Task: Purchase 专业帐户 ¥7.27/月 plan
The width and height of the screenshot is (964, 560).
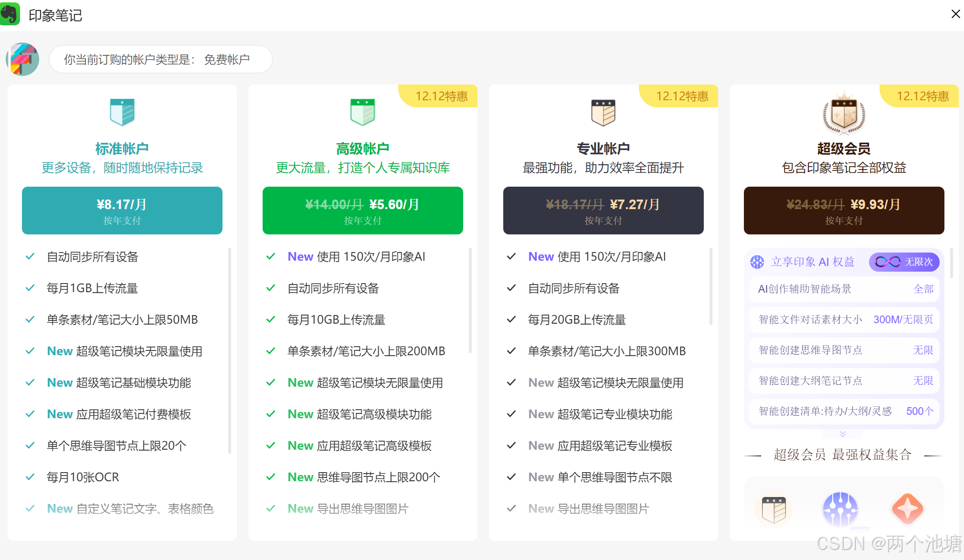Action: pyautogui.click(x=603, y=211)
